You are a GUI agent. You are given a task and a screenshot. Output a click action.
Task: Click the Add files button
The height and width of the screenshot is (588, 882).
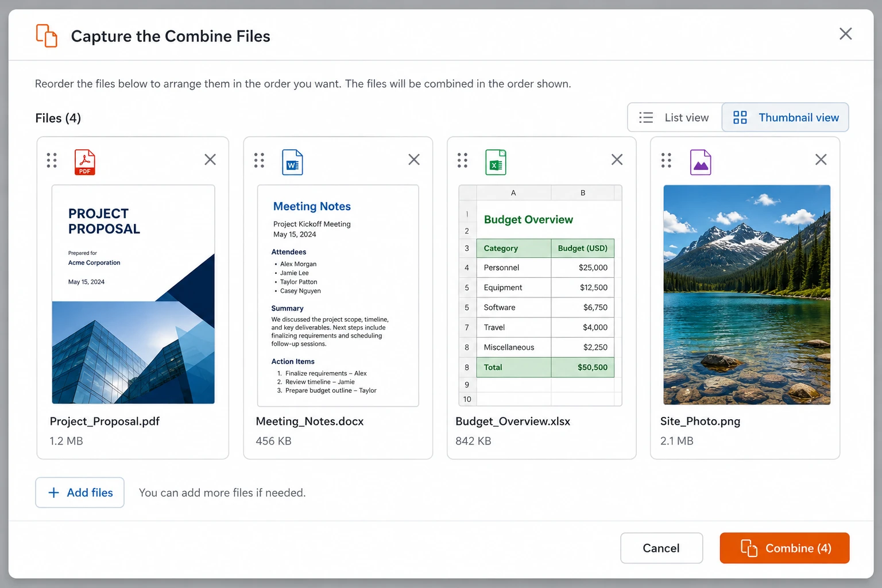click(80, 493)
